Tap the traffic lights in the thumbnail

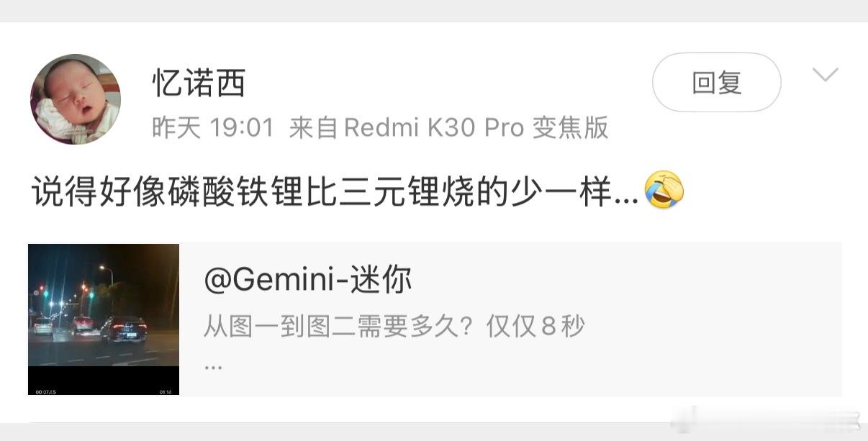[x=65, y=291]
